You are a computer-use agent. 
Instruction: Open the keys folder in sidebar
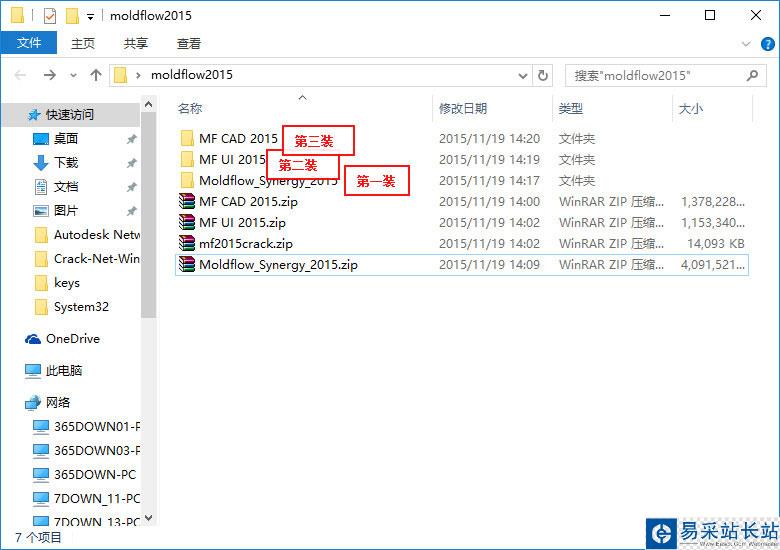point(67,282)
